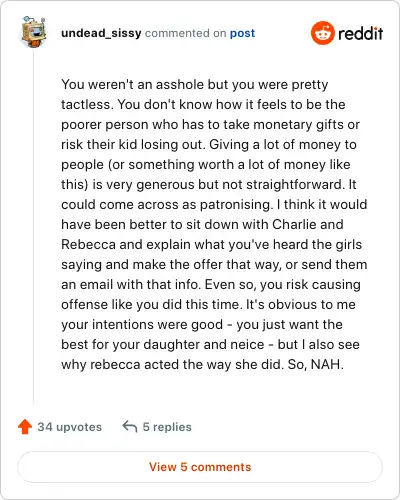
Task: Open the 5 replies label
Action: (x=167, y=427)
